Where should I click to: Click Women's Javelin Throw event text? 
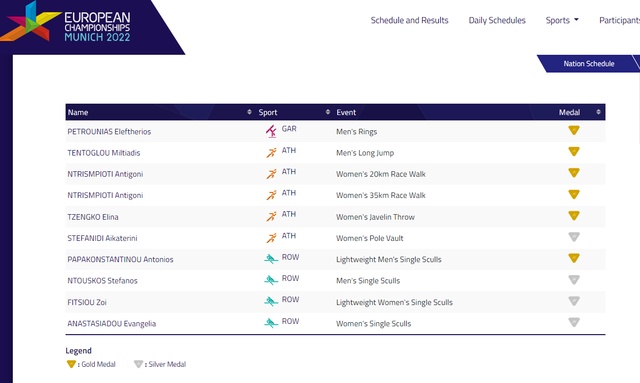pyautogui.click(x=375, y=217)
